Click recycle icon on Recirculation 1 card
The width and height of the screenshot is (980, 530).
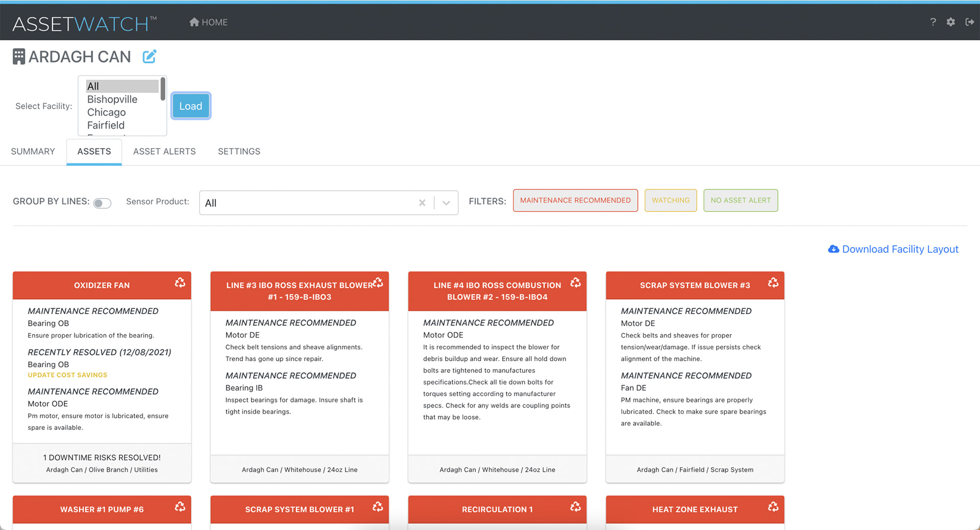pyautogui.click(x=575, y=507)
